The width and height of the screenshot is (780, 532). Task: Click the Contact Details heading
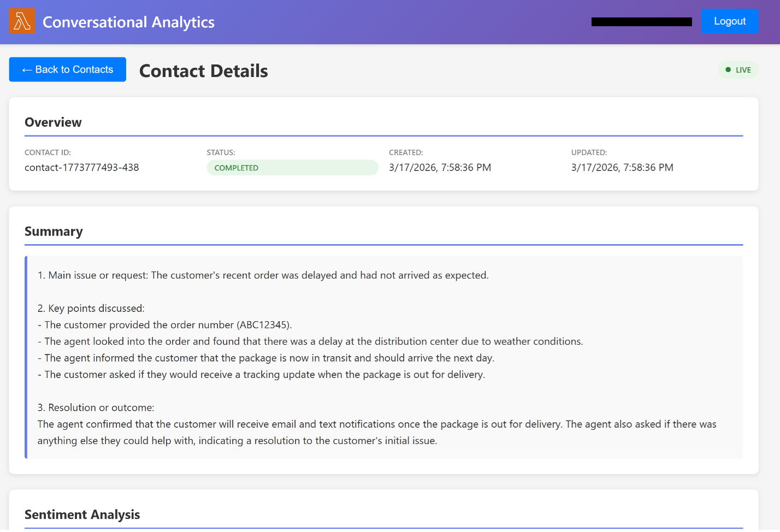click(x=204, y=71)
